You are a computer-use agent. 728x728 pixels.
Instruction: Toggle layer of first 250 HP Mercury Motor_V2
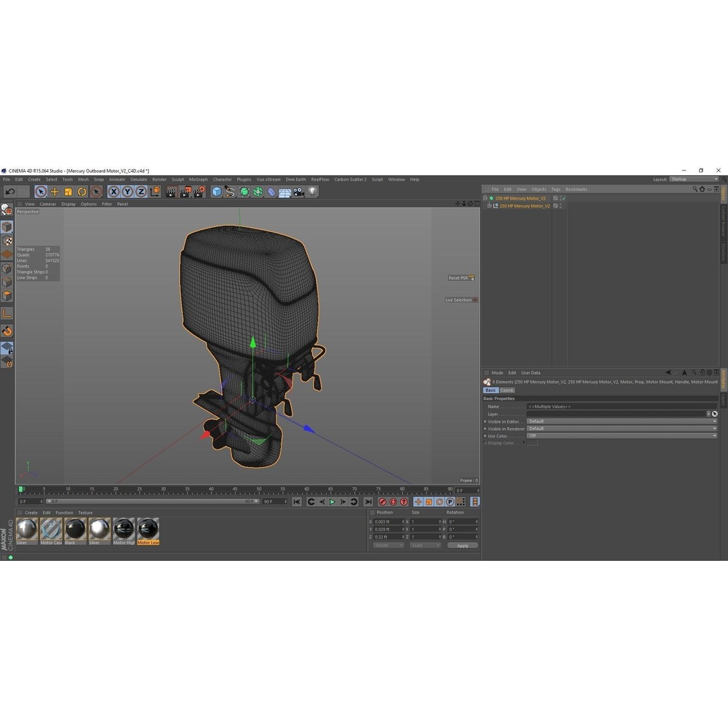(555, 198)
